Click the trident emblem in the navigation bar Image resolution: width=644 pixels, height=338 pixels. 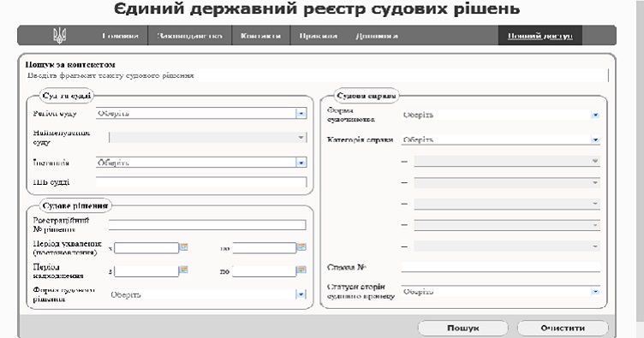[60, 36]
